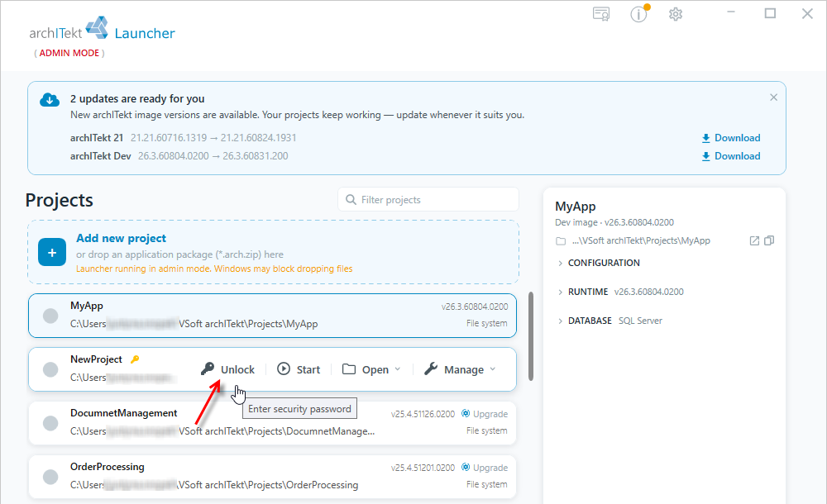Screen dimensions: 827x504
Task: Expand the DATABASE SQL Server section
Action: click(x=609, y=321)
